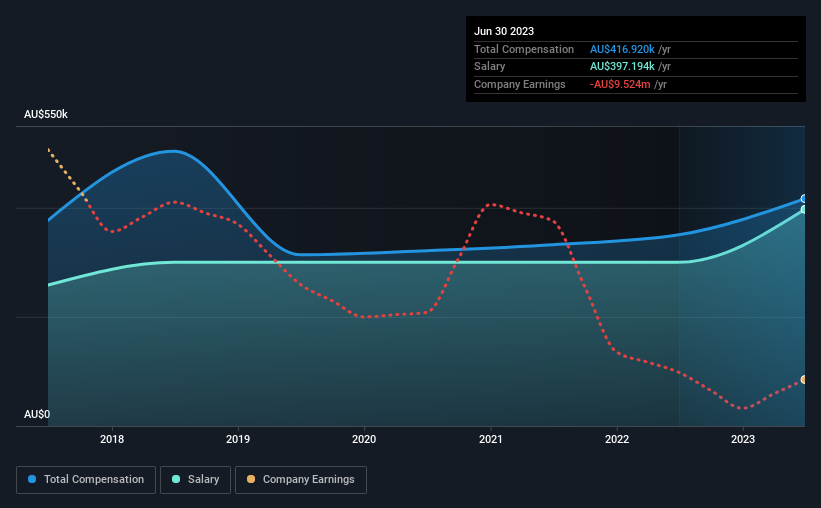This screenshot has width=821, height=508.
Task: Click the -AU$9.524m company earnings value
Action: (x=620, y=84)
